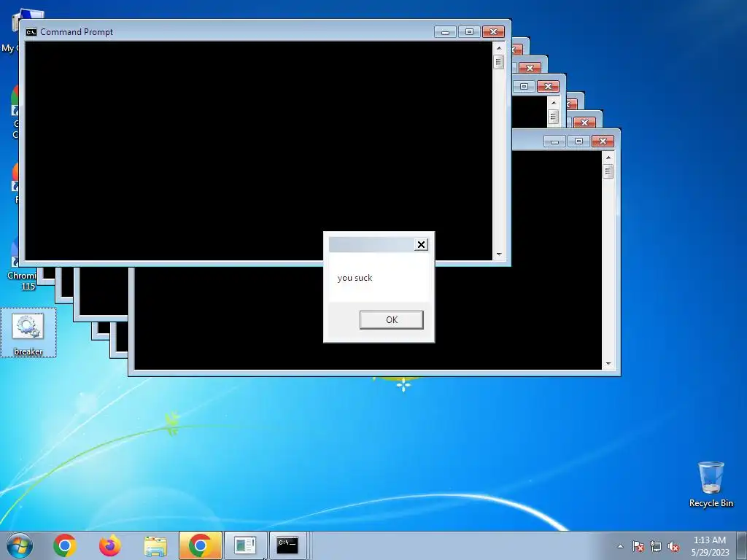Maximize the rearmost large console window

pyautogui.click(x=578, y=141)
